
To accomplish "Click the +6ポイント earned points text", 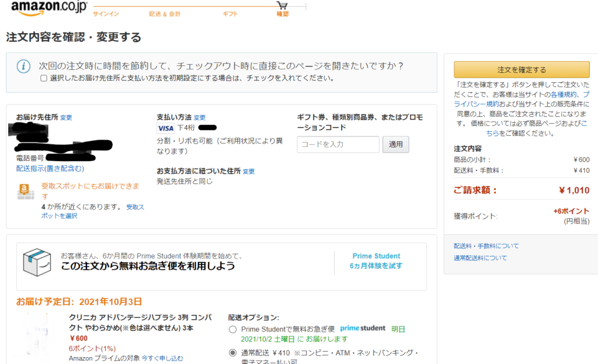I will click(571, 211).
